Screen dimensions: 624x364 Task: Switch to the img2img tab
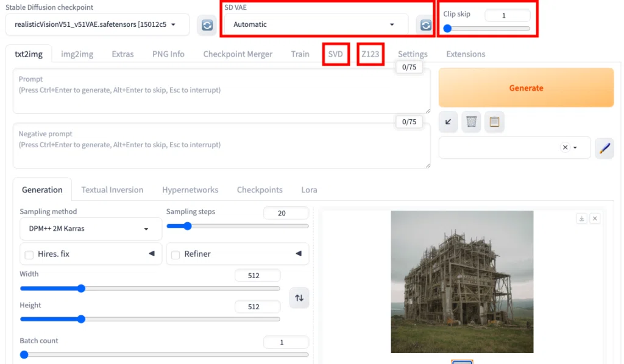coord(77,54)
